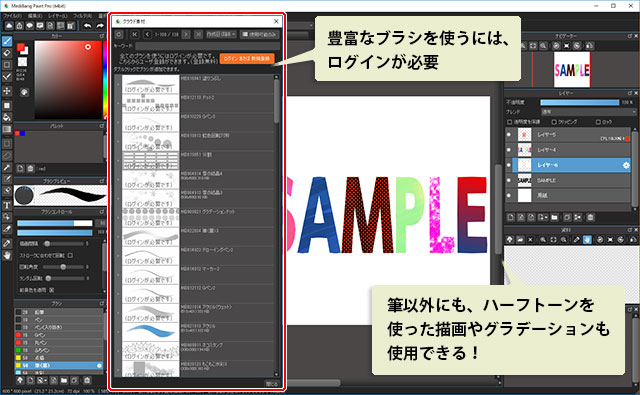This screenshot has height=395, width=640.
Task: Click navigator preview thumbnail
Action: coord(572,69)
